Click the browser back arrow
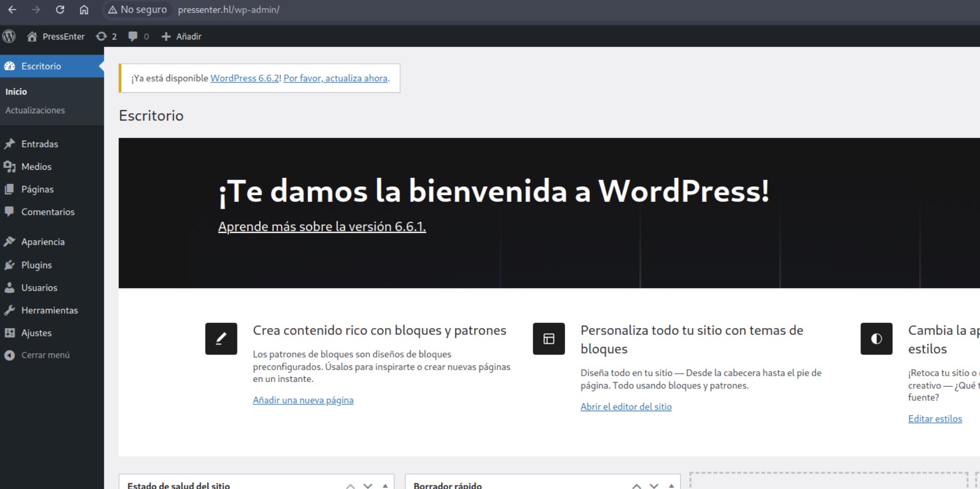 [x=12, y=9]
